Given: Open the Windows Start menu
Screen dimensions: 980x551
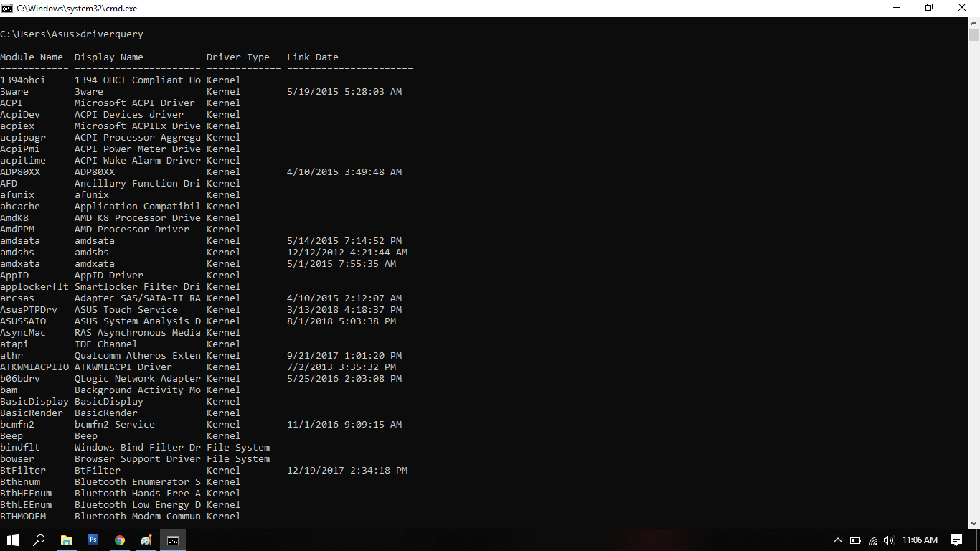Looking at the screenshot, I should tap(13, 540).
